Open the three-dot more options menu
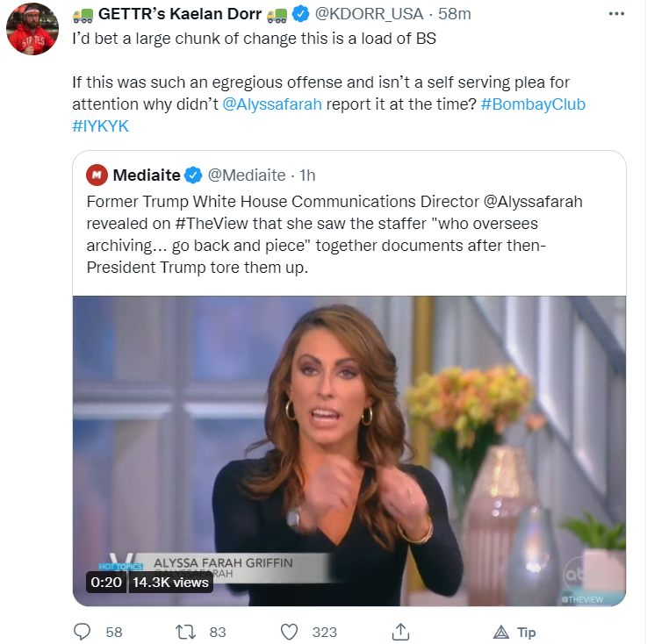Screen dimensions: 647x644 point(616,14)
